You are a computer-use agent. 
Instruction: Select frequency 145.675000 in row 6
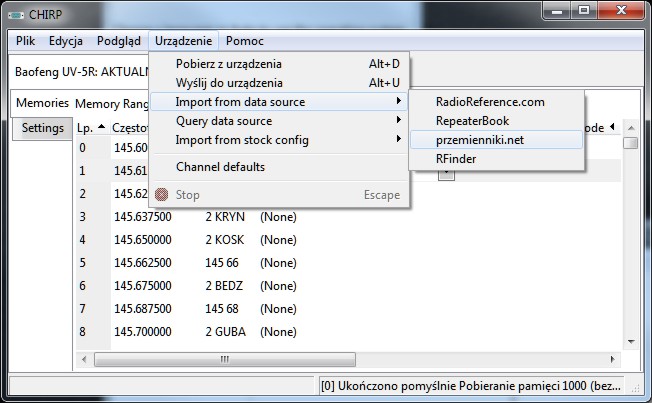coord(143,286)
